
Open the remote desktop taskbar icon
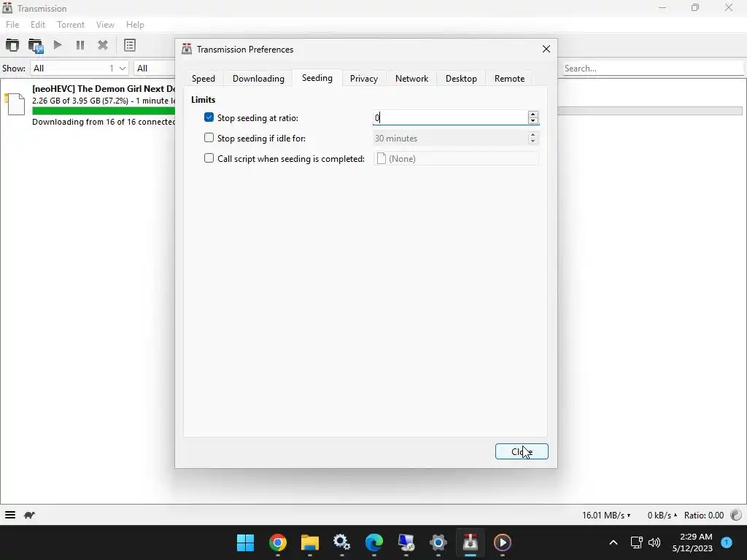point(406,542)
